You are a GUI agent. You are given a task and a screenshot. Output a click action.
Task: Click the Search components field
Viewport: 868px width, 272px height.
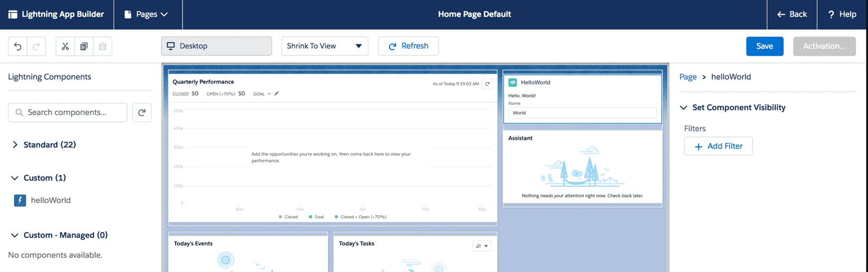(68, 113)
